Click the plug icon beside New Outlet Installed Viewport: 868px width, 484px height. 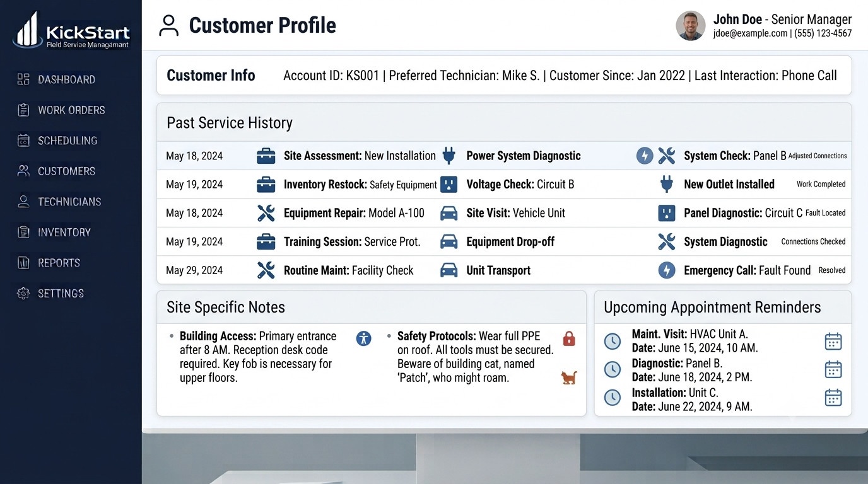pos(667,185)
